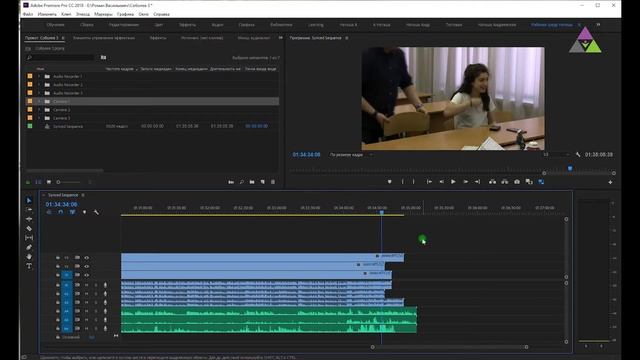This screenshot has height=360, width=640.
Task: Click the Clear trash icon in Project panel
Action: tap(273, 182)
